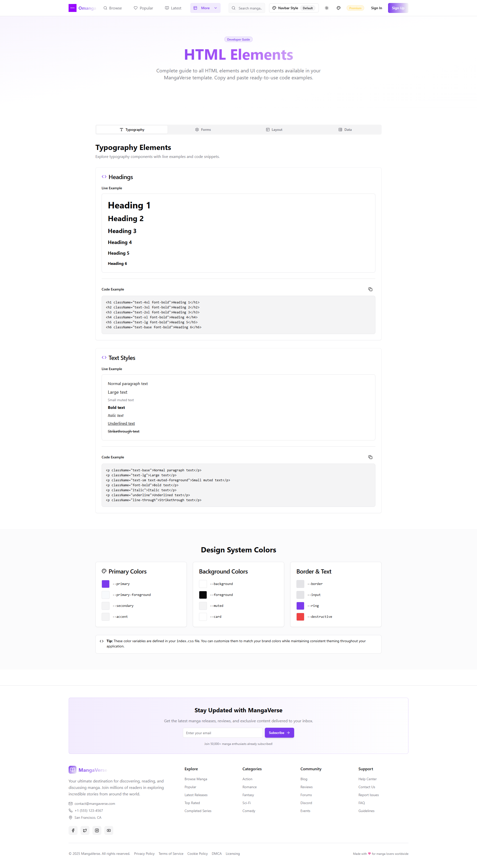Open the Twitter social icon in footer

click(x=85, y=830)
